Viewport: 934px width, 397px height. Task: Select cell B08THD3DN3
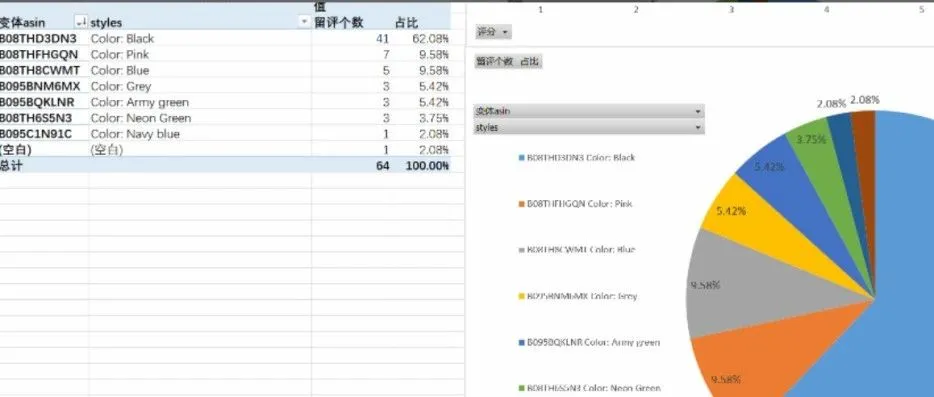pyautogui.click(x=38, y=39)
